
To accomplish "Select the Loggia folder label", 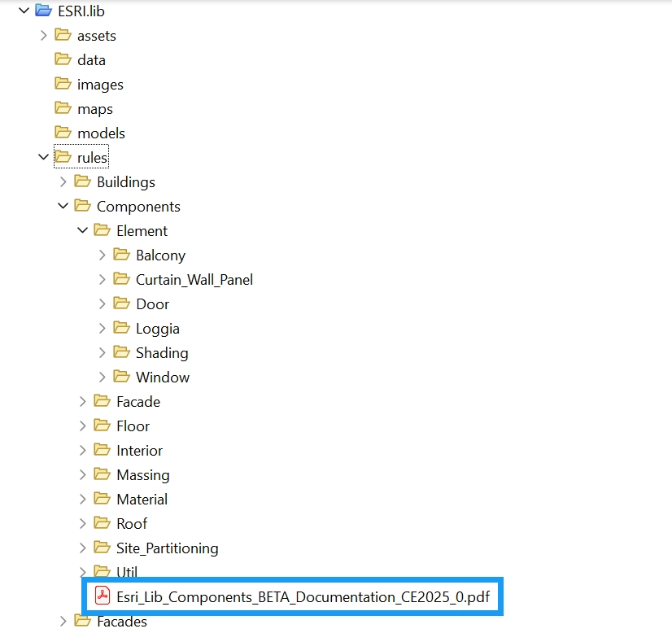I will pos(158,329).
